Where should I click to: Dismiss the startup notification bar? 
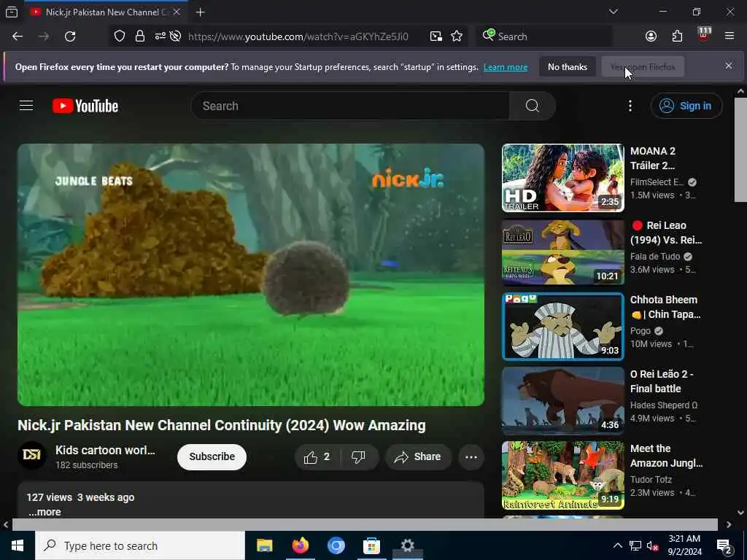729,66
